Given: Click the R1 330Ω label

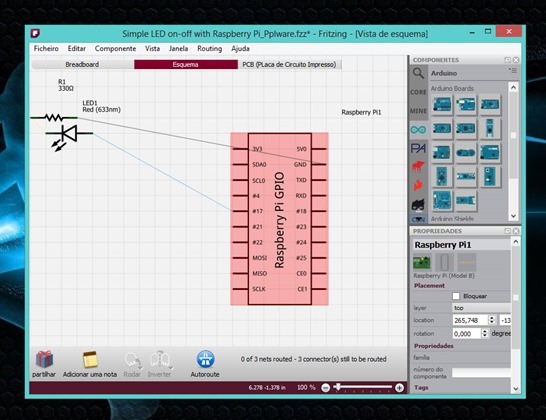Looking at the screenshot, I should pyautogui.click(x=66, y=85).
